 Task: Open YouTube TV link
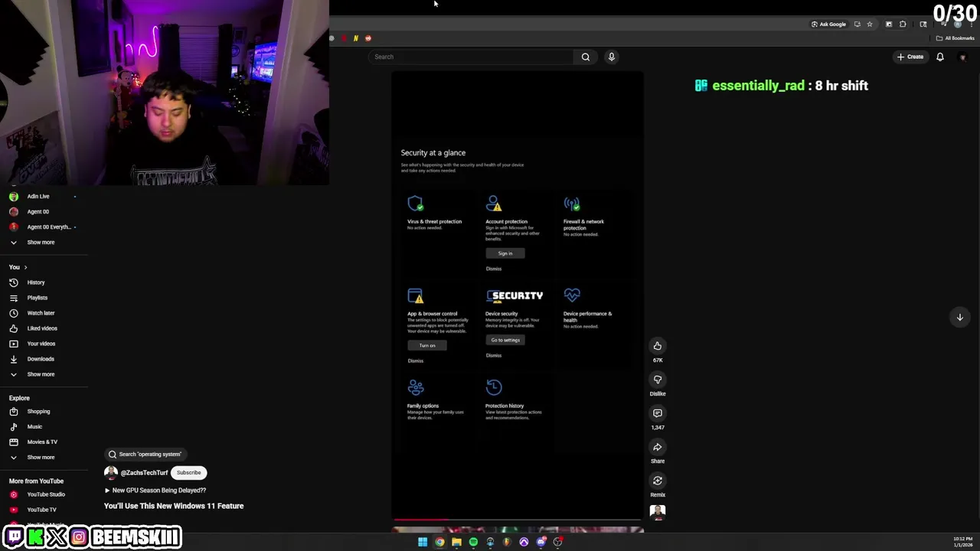(44, 510)
